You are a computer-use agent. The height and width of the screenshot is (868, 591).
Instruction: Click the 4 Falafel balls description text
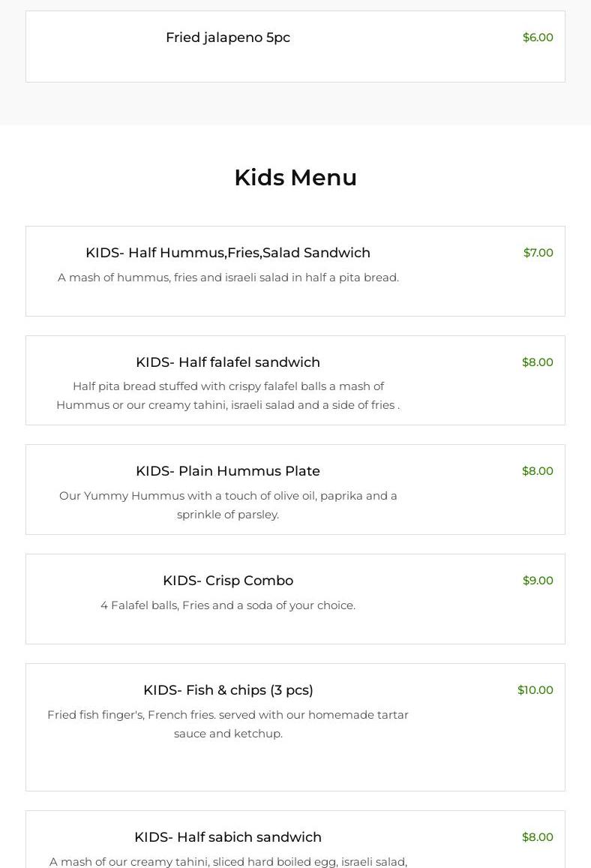tap(228, 605)
